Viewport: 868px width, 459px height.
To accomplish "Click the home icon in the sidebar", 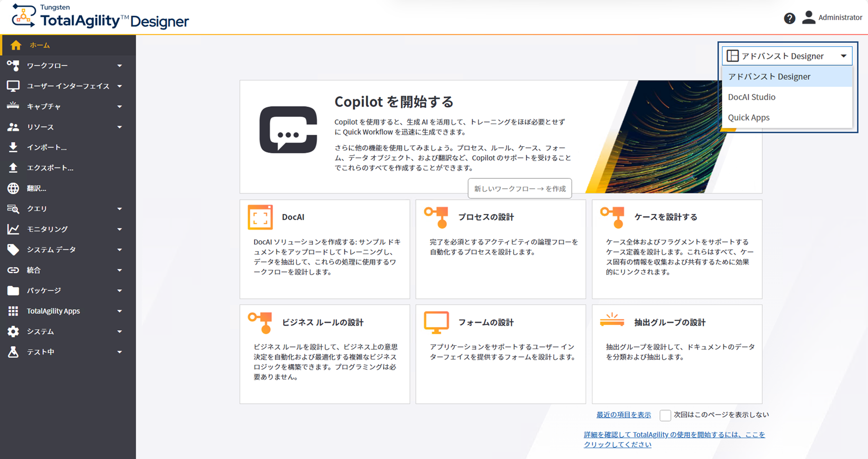I will click(16, 45).
